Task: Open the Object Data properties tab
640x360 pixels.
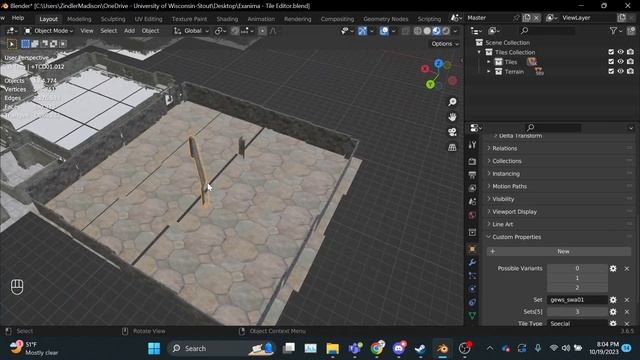Action: [x=472, y=316]
